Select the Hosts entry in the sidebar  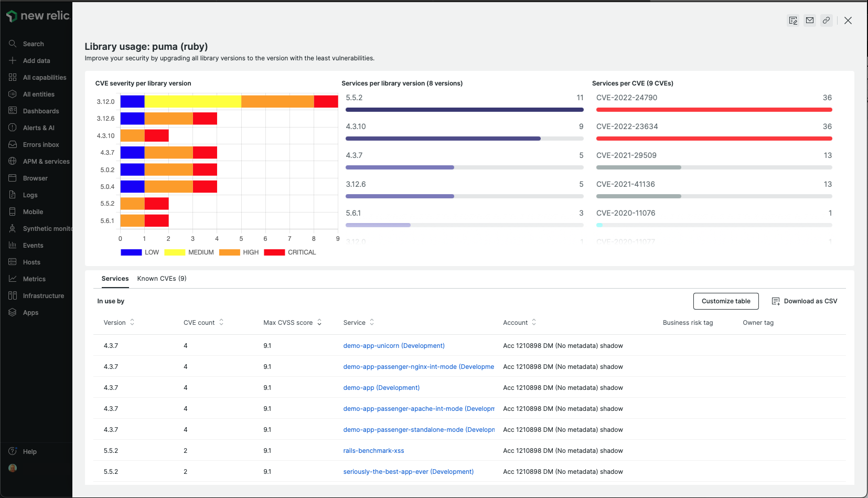tap(30, 262)
